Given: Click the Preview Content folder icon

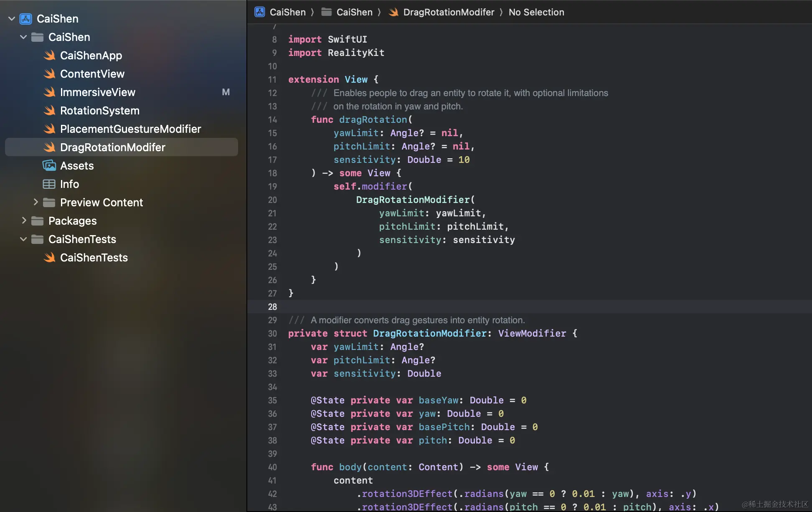Looking at the screenshot, I should coord(49,203).
